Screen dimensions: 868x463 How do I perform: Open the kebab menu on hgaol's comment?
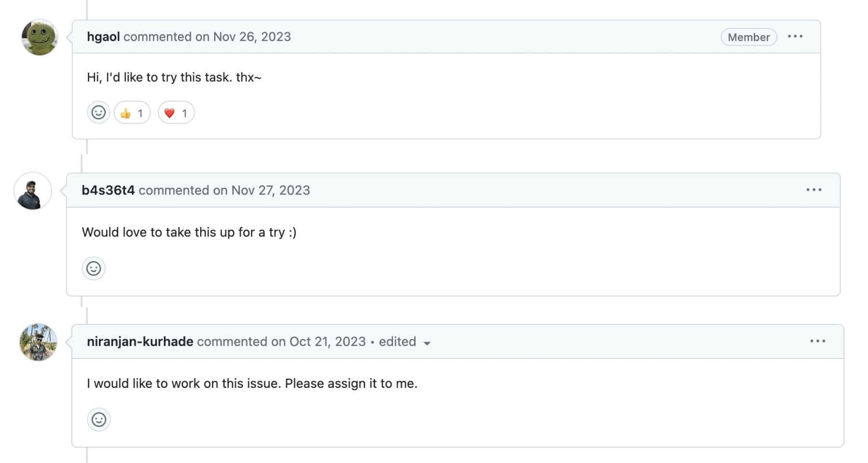795,36
